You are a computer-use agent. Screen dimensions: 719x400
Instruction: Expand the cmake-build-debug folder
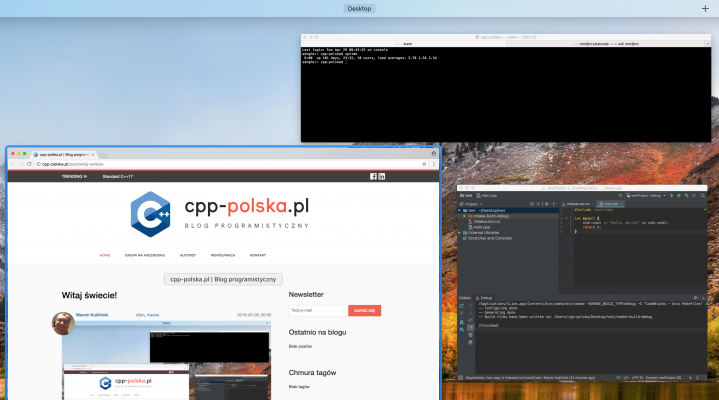coord(465,216)
